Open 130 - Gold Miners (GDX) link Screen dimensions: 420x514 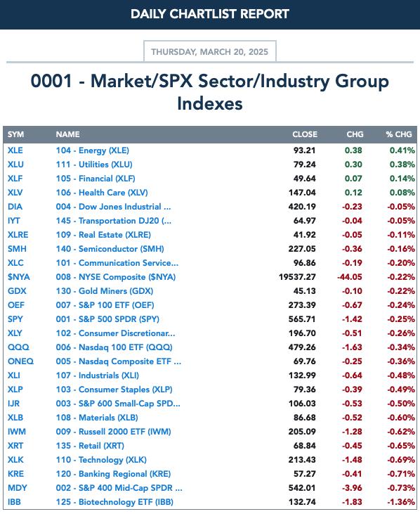pyautogui.click(x=105, y=291)
